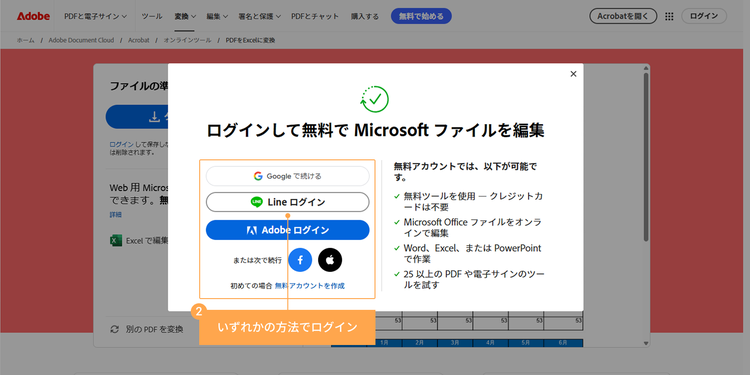
Task: Click the Line ログイン button
Action: [x=287, y=202]
